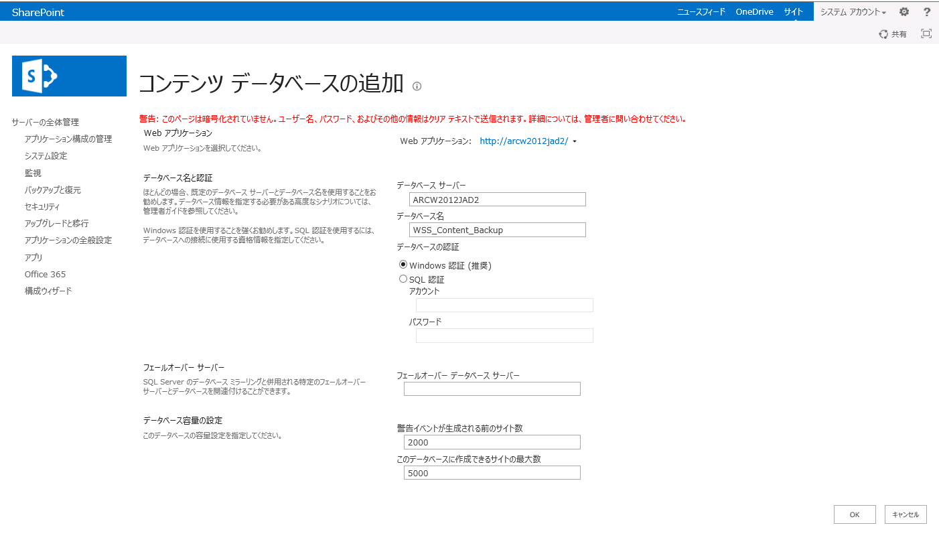Click the help question mark icon
Screen dimensions: 939x560
927,11
